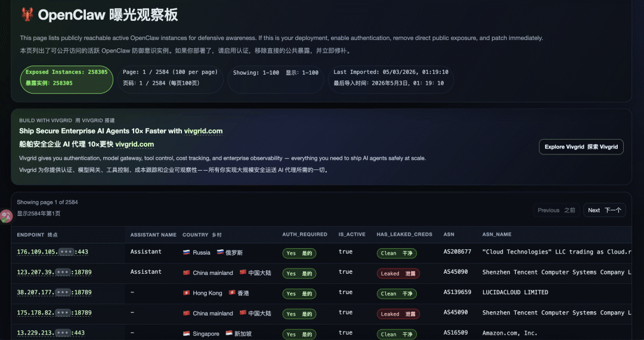This screenshot has height=340, width=644.
Task: Click Yes auth badge in Russia row
Action: pos(299,254)
